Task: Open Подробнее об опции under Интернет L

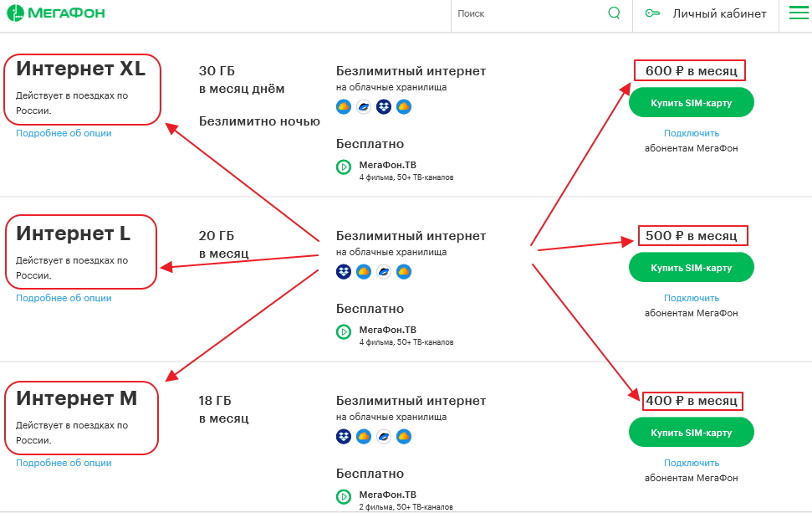Action: [64, 298]
